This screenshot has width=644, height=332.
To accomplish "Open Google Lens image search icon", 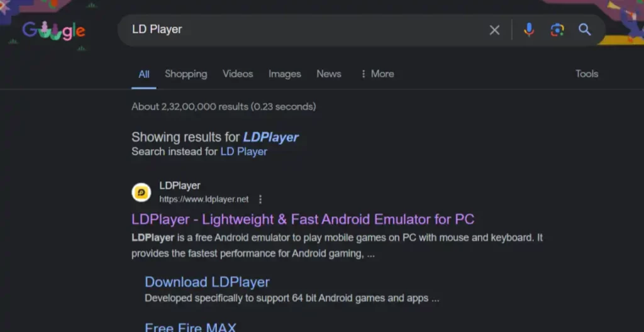I will pos(557,30).
